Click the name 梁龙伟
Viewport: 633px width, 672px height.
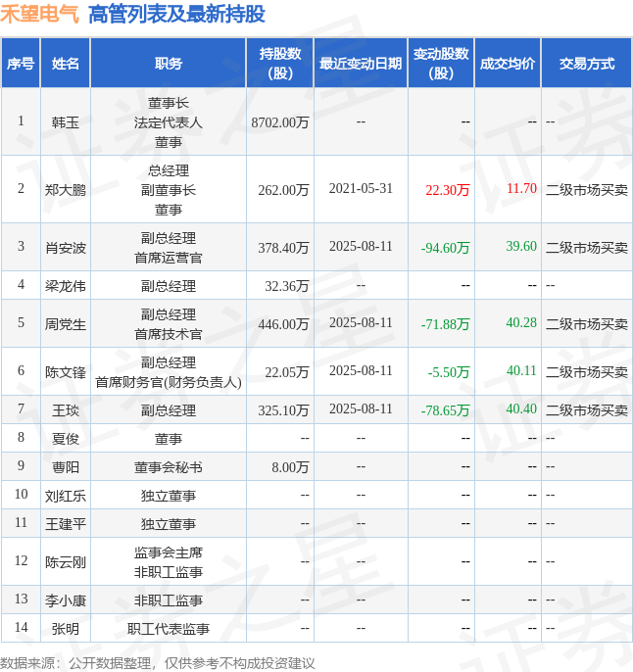pos(65,286)
